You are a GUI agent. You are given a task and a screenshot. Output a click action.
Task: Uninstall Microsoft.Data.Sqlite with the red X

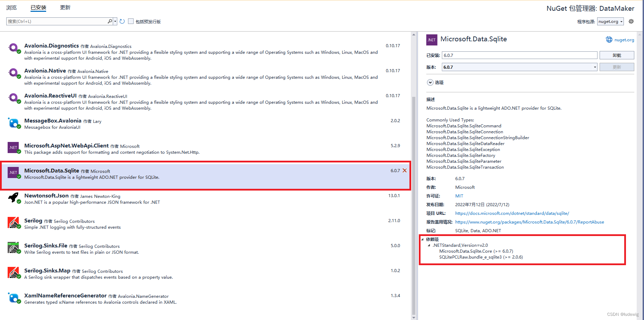tap(405, 170)
